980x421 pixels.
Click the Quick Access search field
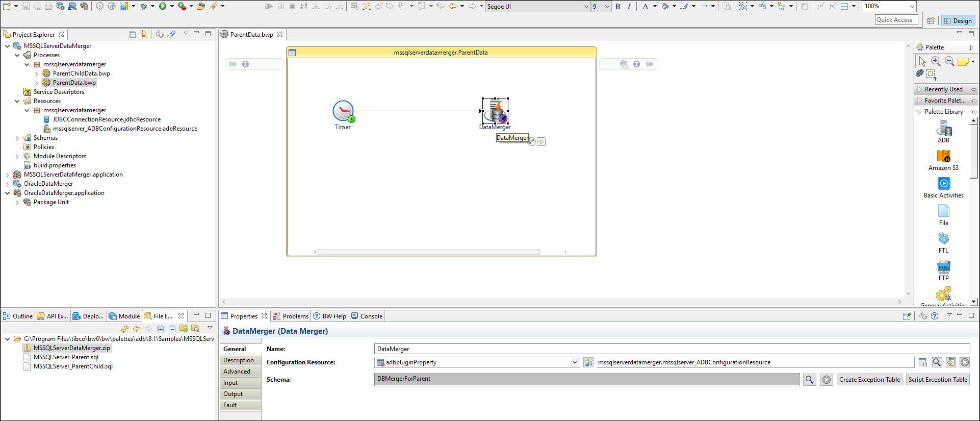pos(896,20)
